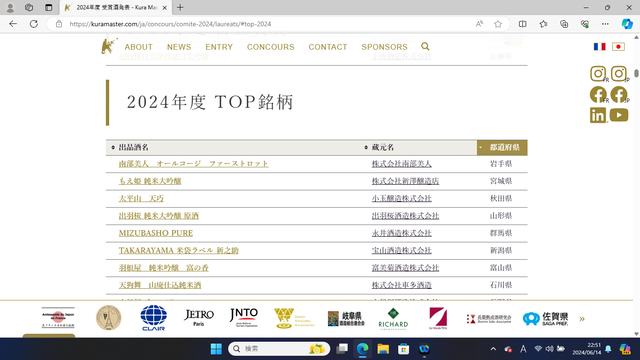Image resolution: width=640 pixels, height=360 pixels.
Task: Open browser settings and more menu
Action: coord(605,24)
